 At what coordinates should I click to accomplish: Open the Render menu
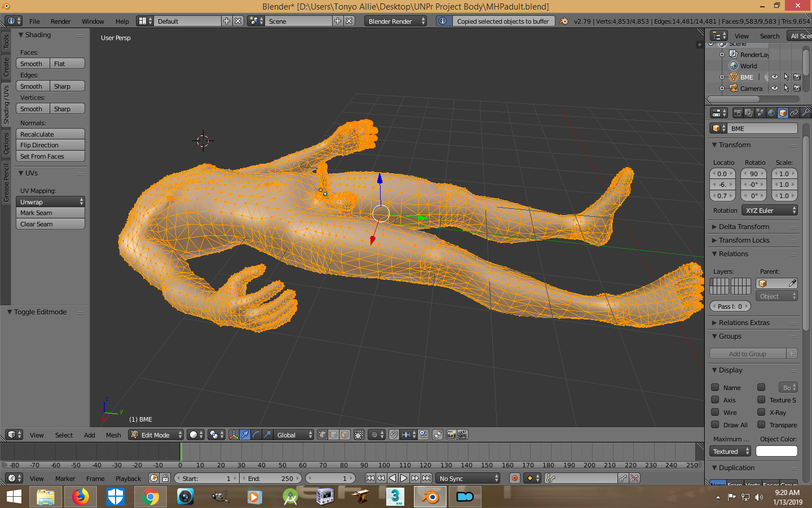pyautogui.click(x=60, y=21)
